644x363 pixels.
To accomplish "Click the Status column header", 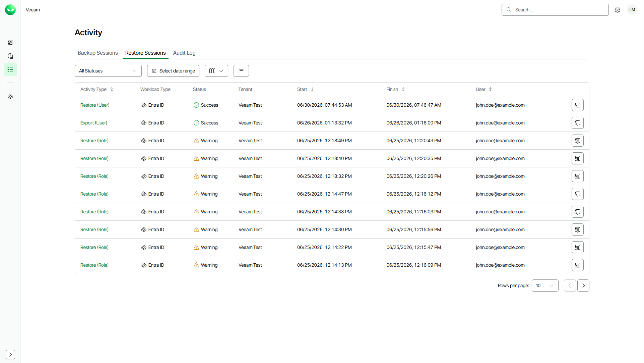I will click(x=199, y=89).
